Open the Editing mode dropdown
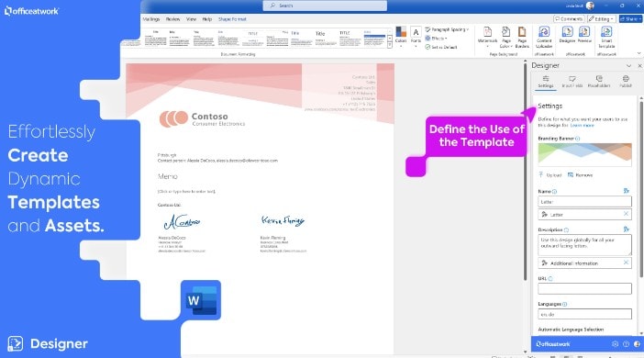Screen dimensions: 644x358 [601, 19]
